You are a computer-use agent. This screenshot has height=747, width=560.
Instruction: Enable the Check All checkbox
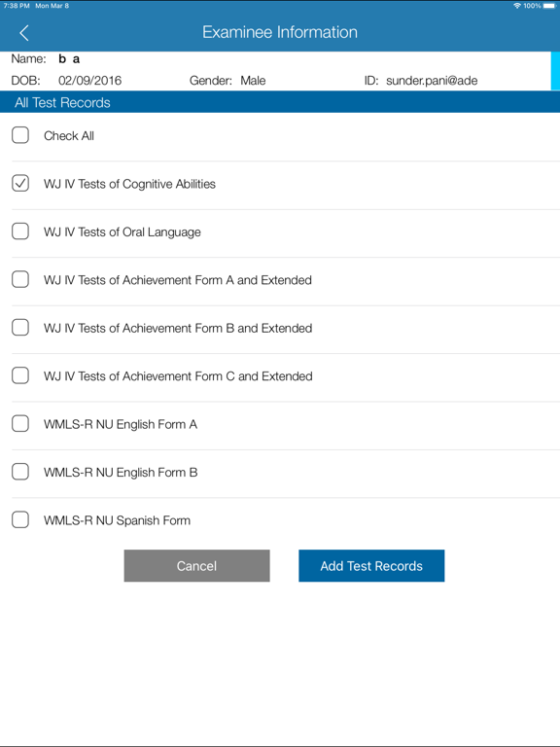(x=20, y=135)
